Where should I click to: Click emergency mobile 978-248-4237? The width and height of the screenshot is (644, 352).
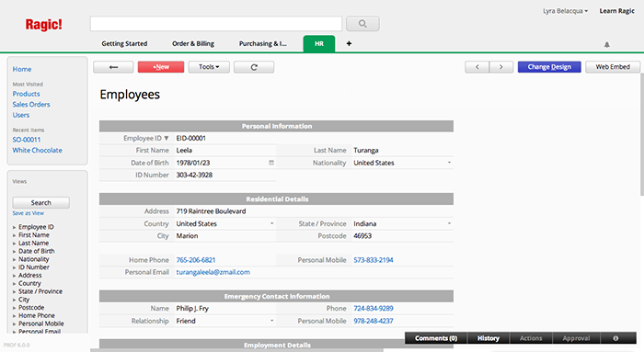pos(374,322)
